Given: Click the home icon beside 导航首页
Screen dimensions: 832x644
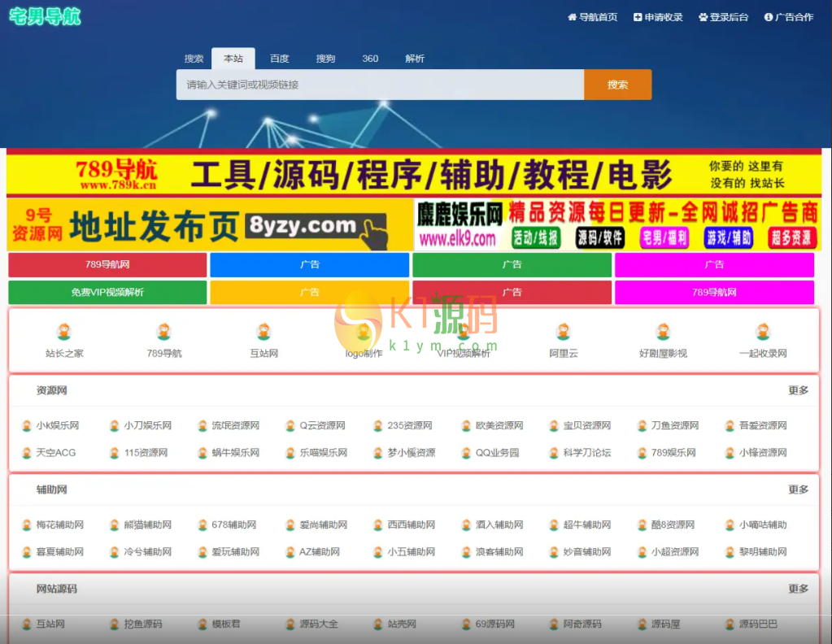Looking at the screenshot, I should point(572,17).
